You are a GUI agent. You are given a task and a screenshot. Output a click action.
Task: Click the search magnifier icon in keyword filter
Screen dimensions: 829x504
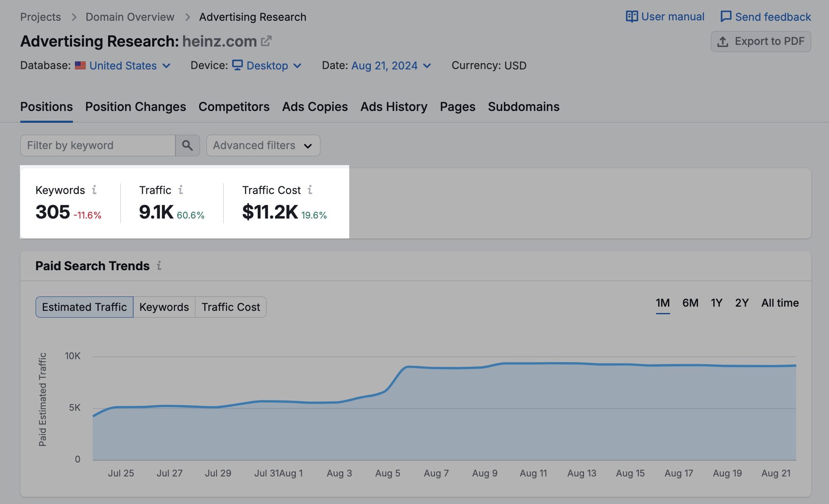(x=188, y=145)
